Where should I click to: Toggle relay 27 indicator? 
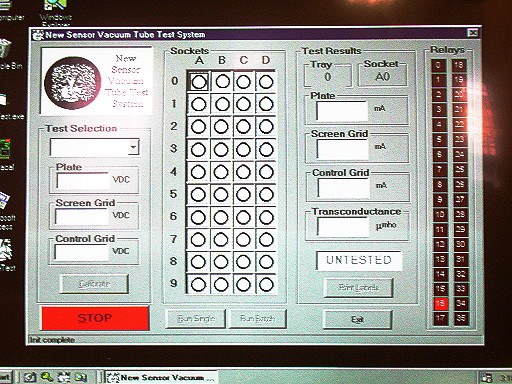point(460,199)
